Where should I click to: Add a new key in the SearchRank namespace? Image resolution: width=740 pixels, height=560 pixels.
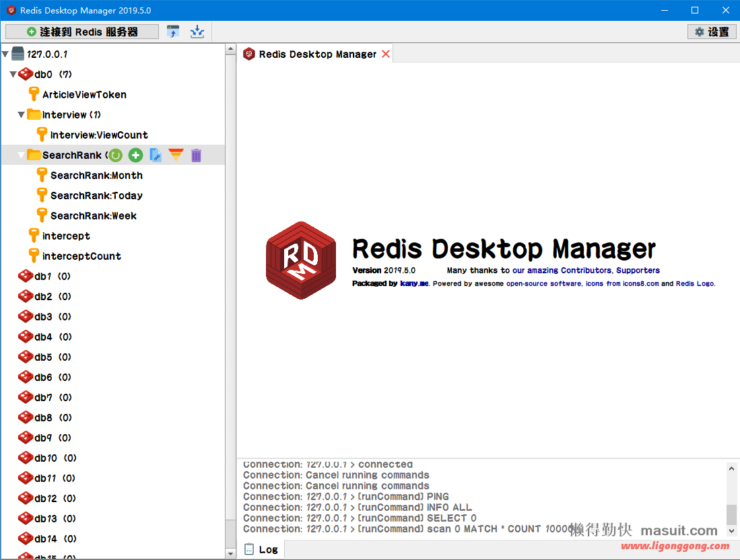[x=135, y=155]
